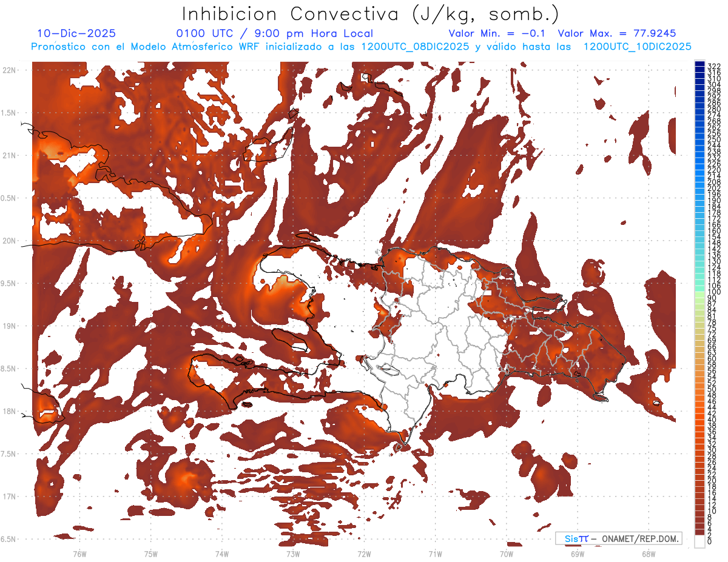Click the "0" legend value at the scale bottom
The height and width of the screenshot is (562, 728).
710,541
